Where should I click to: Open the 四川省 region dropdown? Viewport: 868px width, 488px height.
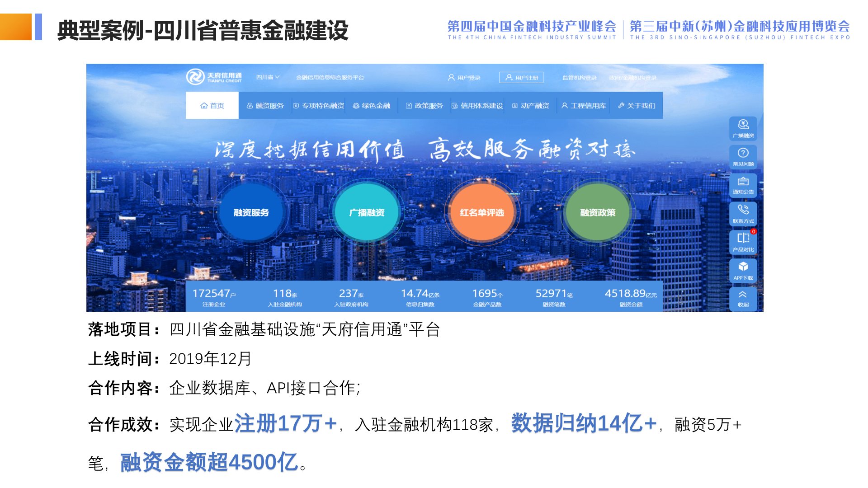[x=268, y=77]
